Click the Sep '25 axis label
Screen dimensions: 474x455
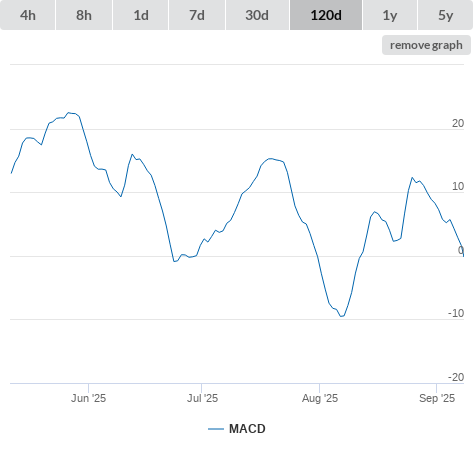(x=437, y=398)
